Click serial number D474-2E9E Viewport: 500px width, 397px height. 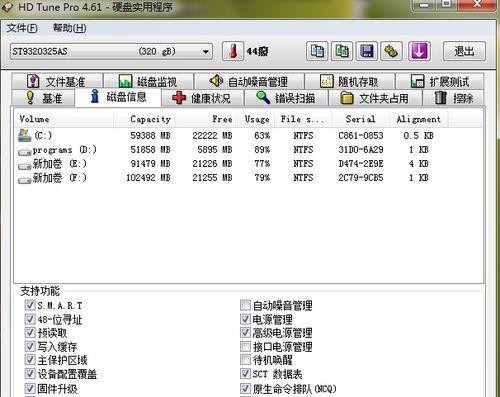pyautogui.click(x=361, y=164)
